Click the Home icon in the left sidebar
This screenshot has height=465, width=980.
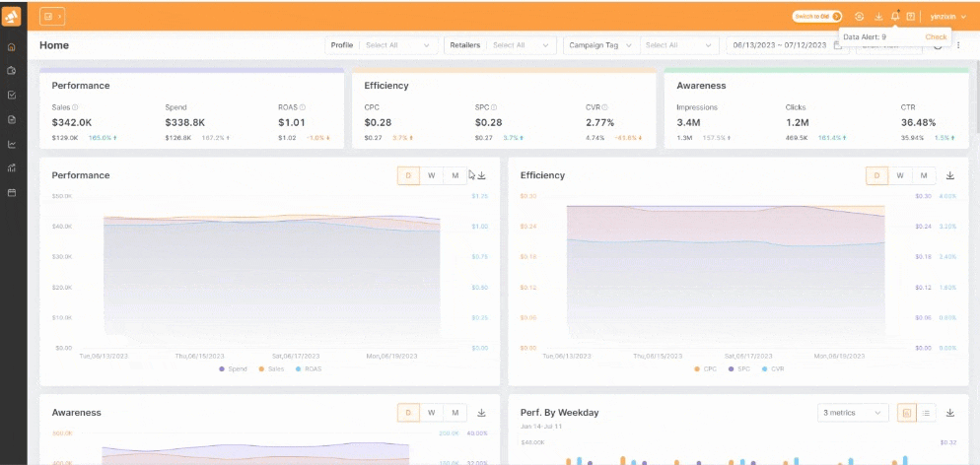12,46
